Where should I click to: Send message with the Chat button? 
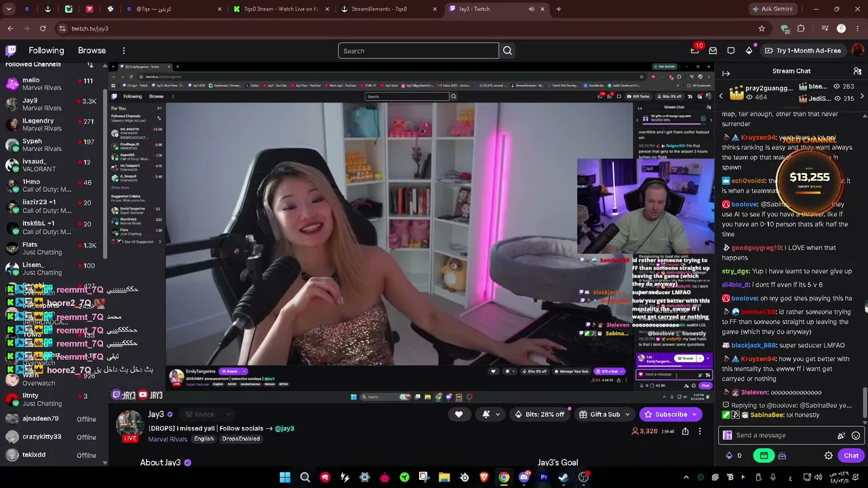click(851, 455)
